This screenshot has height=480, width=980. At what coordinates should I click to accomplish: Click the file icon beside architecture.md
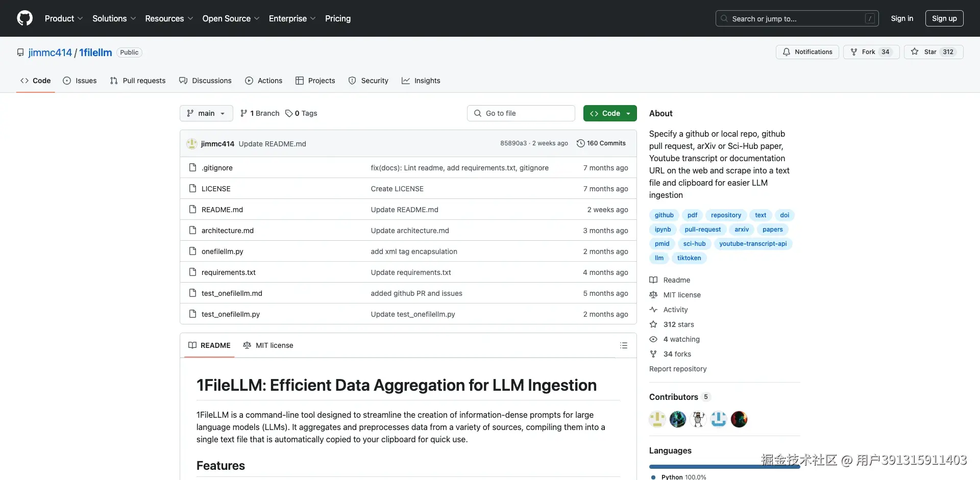click(x=192, y=230)
